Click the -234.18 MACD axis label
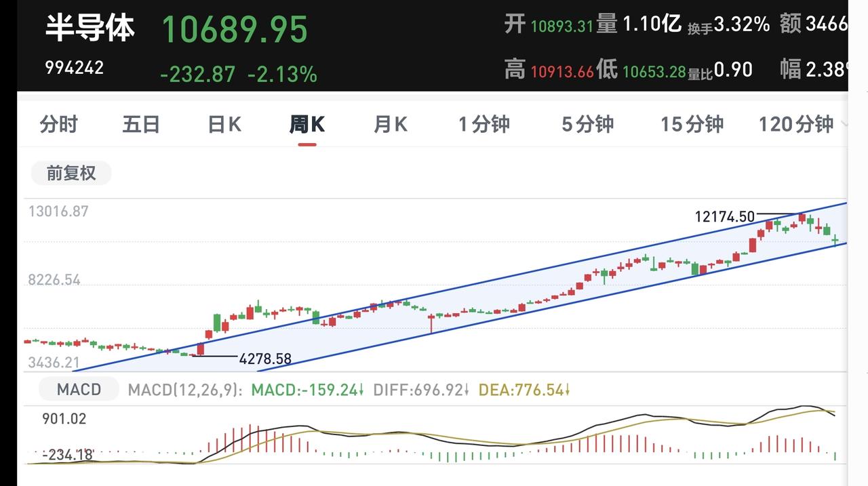The width and height of the screenshot is (868, 486). pyautogui.click(x=66, y=455)
